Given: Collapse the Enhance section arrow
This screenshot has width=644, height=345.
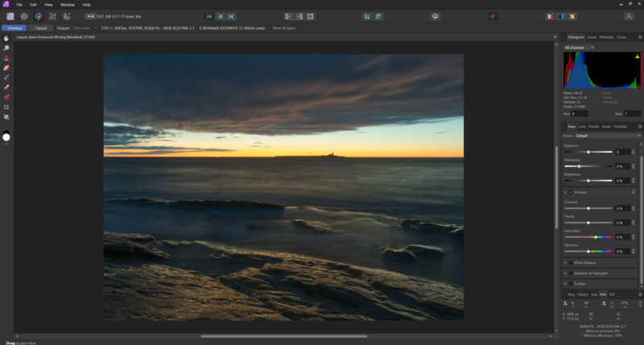Looking at the screenshot, I should point(565,192).
